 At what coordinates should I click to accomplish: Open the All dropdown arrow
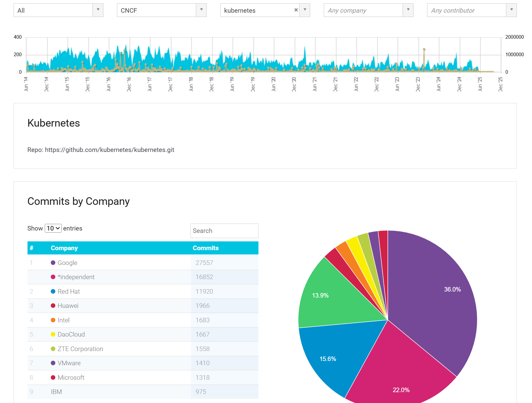(98, 10)
